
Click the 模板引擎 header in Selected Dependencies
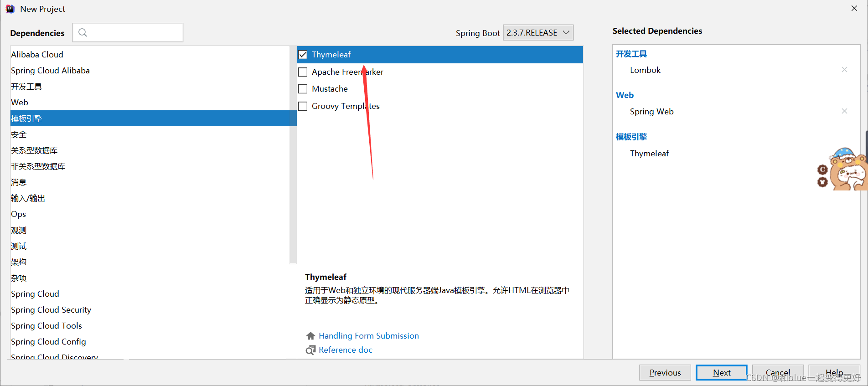[x=631, y=137]
